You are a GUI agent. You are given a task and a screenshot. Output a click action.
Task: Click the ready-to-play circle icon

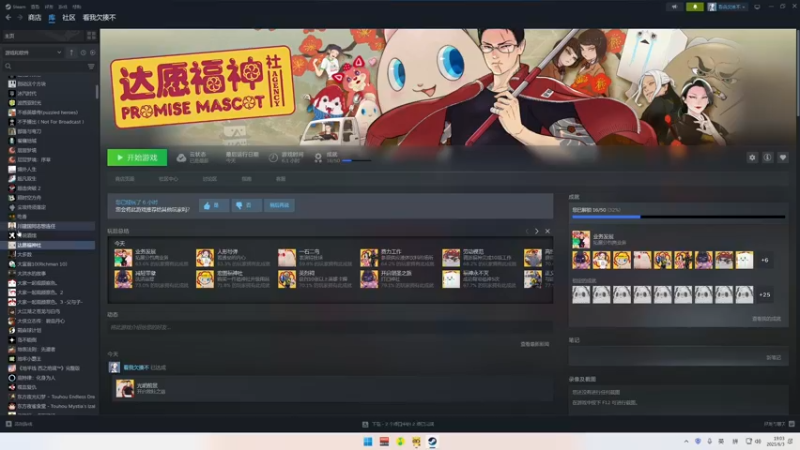pyautogui.click(x=92, y=53)
